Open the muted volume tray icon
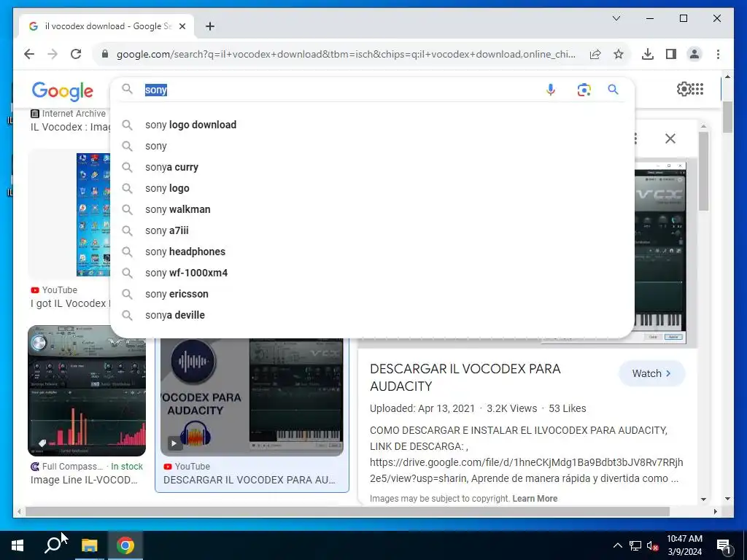747x560 pixels. pyautogui.click(x=652, y=545)
